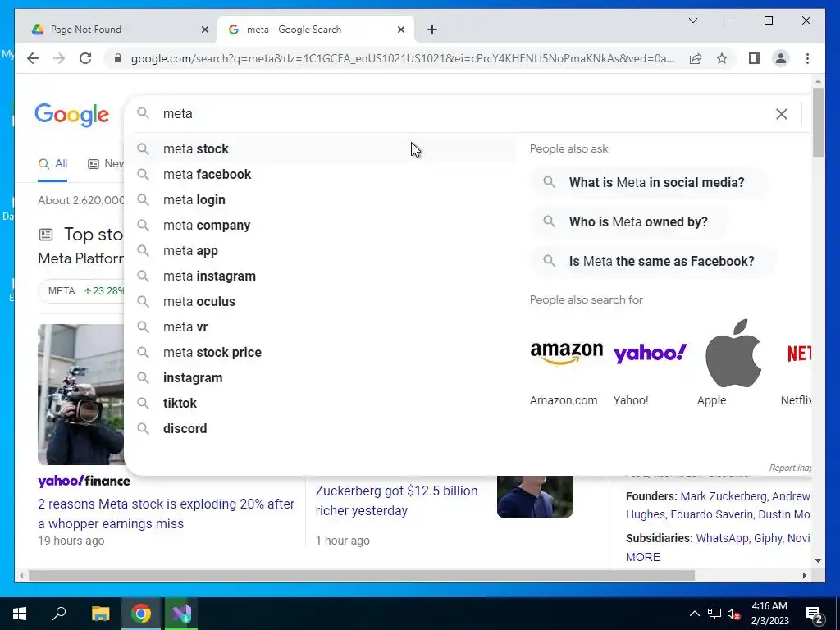840x630 pixels.
Task: Open the Chrome side panel
Action: coord(755,58)
